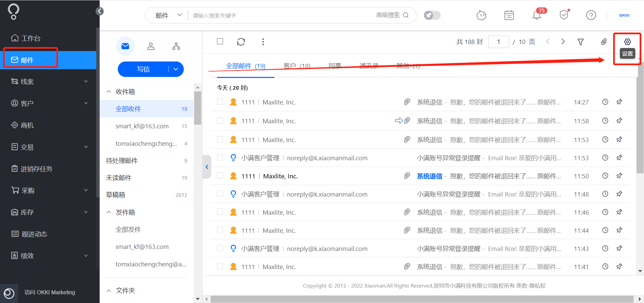644x303 pixels.
Task: Open 高级搜索 advanced search
Action: pos(388,15)
